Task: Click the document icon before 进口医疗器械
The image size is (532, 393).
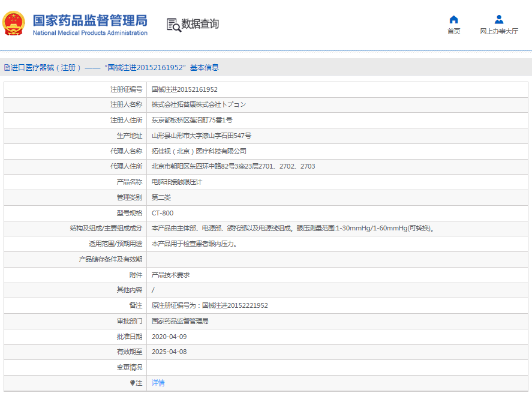Action: tap(7, 68)
